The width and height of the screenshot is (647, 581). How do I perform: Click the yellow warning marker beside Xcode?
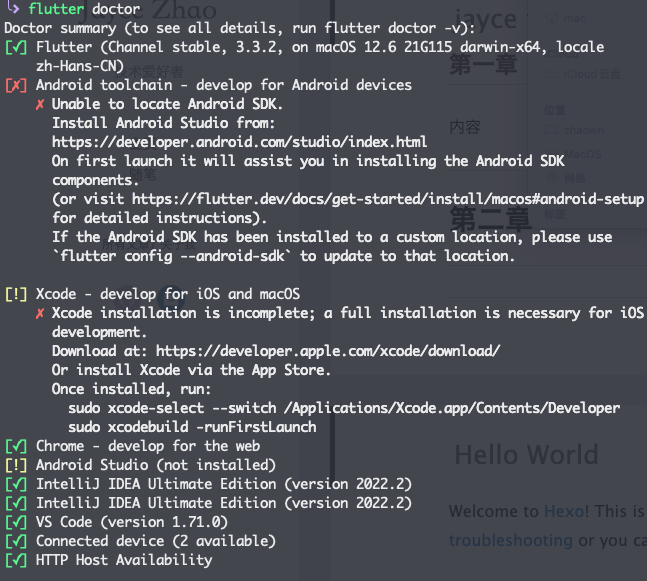(x=16, y=294)
